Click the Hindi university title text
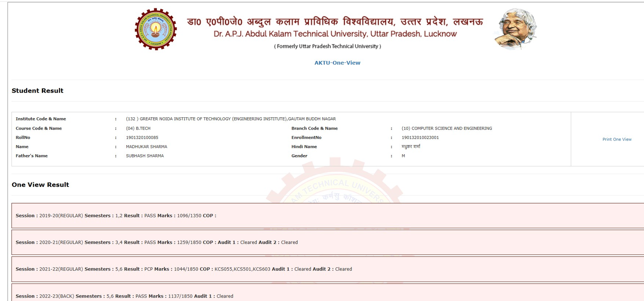 click(335, 22)
